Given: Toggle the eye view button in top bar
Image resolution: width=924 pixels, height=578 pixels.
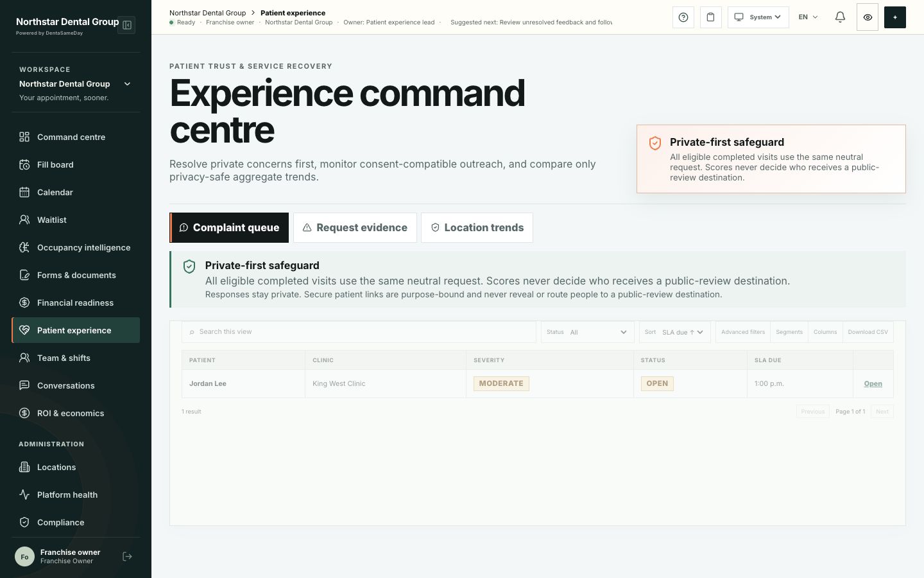Looking at the screenshot, I should tap(868, 17).
